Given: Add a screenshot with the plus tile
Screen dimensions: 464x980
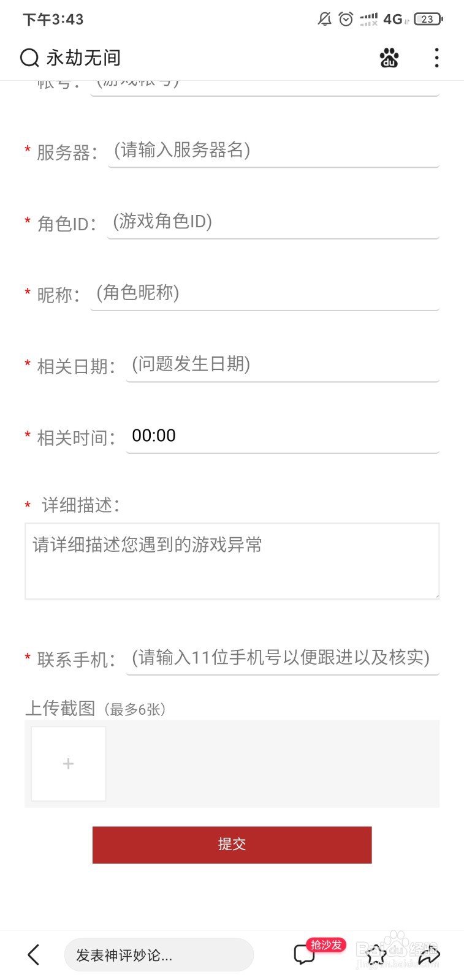Looking at the screenshot, I should point(69,764).
